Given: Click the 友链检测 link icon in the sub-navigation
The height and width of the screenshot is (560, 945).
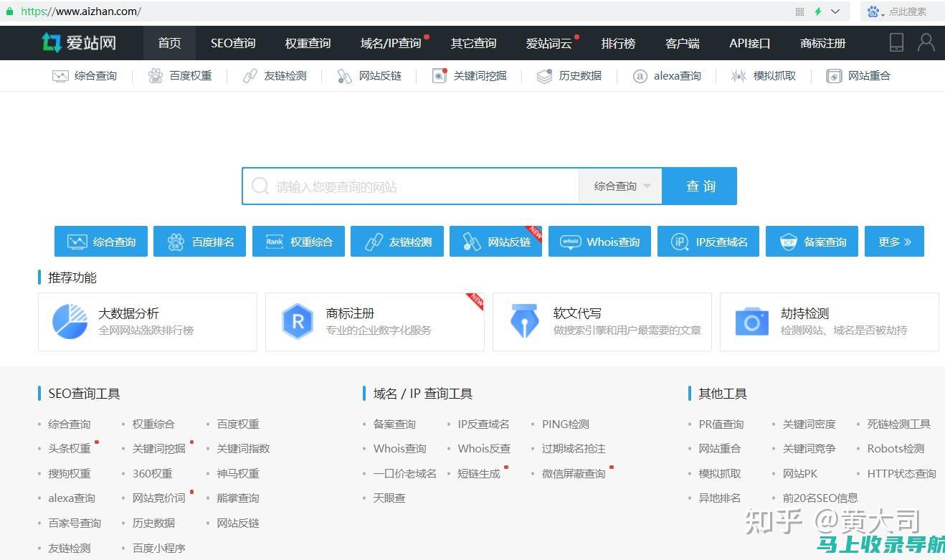Looking at the screenshot, I should pyautogui.click(x=250, y=76).
